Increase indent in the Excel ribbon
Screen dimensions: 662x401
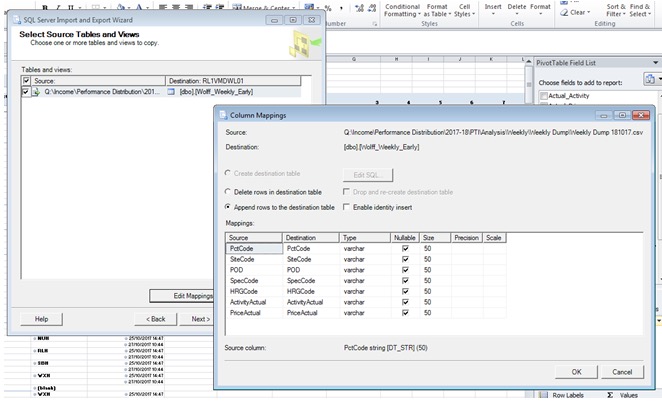[220, 7]
